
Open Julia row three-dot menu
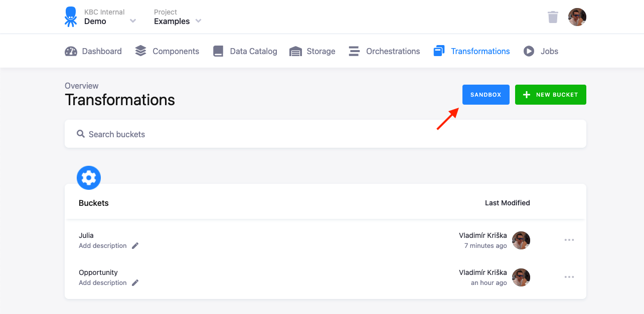[x=569, y=240]
